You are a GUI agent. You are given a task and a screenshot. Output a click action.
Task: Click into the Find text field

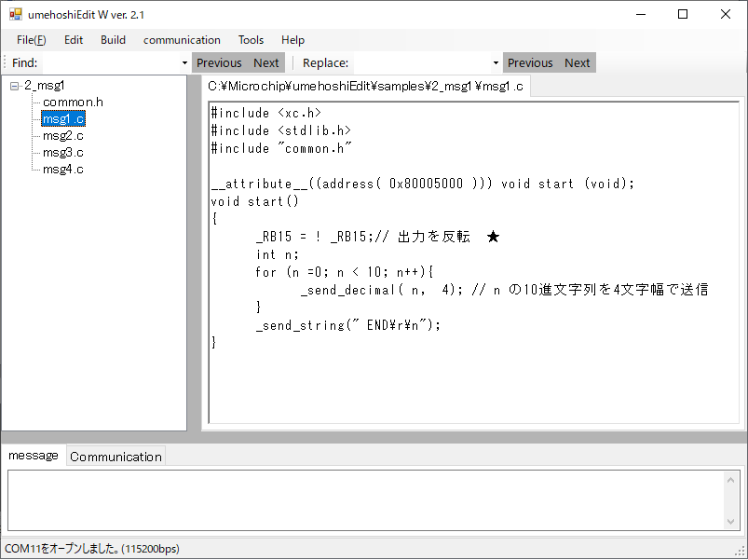pyautogui.click(x=110, y=63)
